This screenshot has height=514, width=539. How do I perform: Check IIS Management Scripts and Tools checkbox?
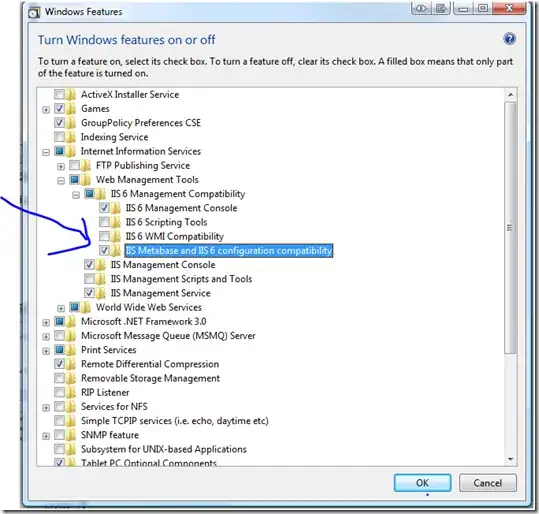coord(89,279)
